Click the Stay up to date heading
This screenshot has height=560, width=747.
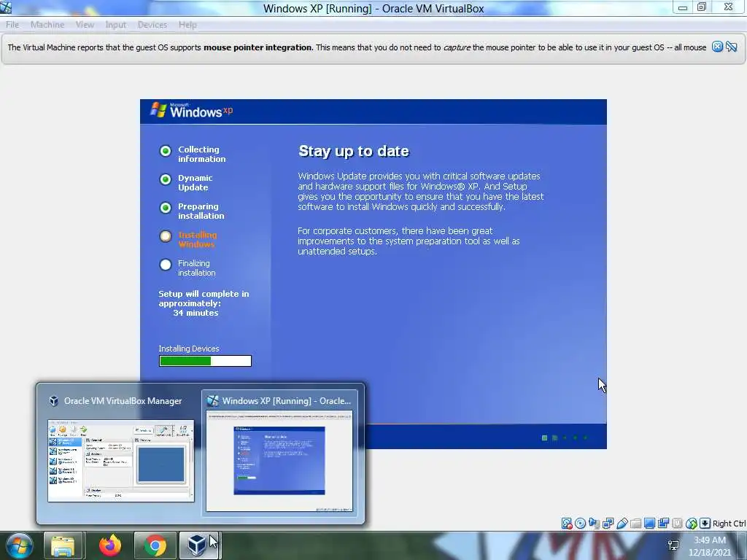(x=354, y=151)
